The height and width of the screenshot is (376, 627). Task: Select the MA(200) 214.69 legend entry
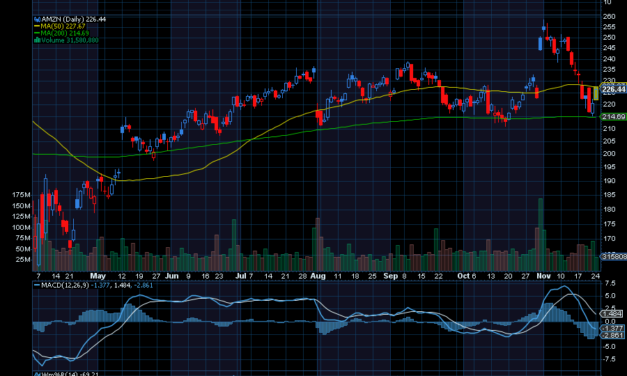(65, 33)
